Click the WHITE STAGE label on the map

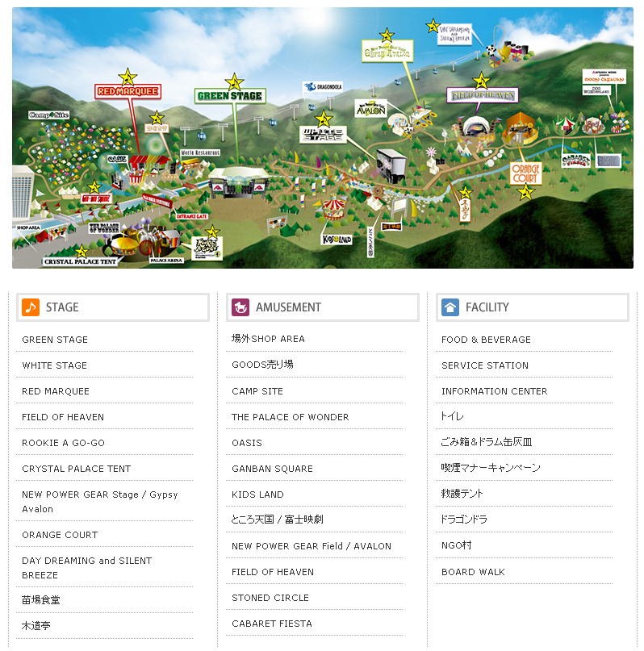(x=323, y=135)
